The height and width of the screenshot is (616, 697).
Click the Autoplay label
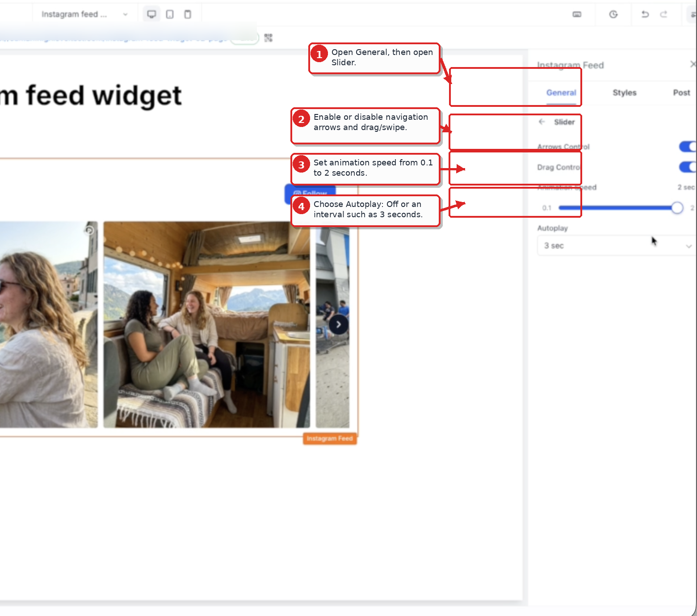(x=553, y=228)
